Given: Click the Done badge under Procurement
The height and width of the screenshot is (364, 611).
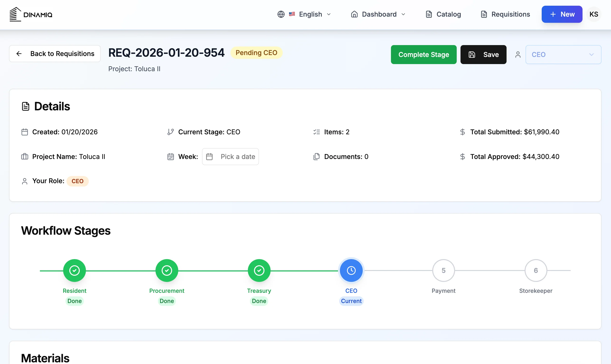Looking at the screenshot, I should coord(167,301).
